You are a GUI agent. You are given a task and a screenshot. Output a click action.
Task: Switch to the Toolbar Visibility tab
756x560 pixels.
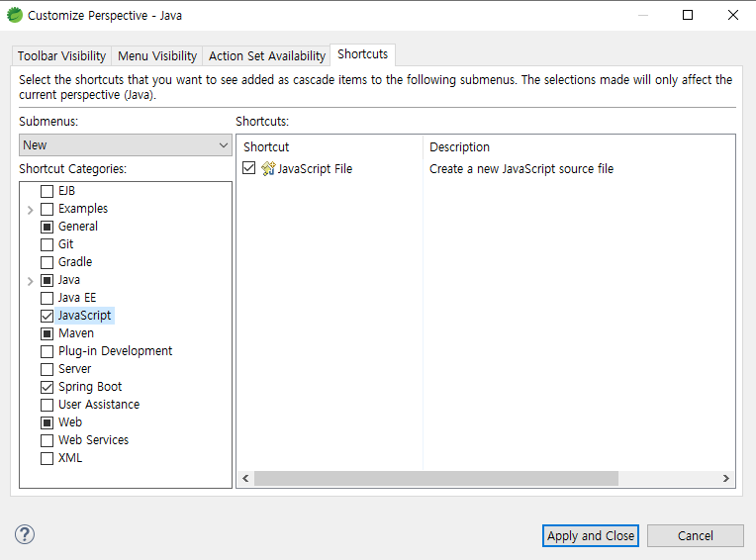pyautogui.click(x=61, y=56)
